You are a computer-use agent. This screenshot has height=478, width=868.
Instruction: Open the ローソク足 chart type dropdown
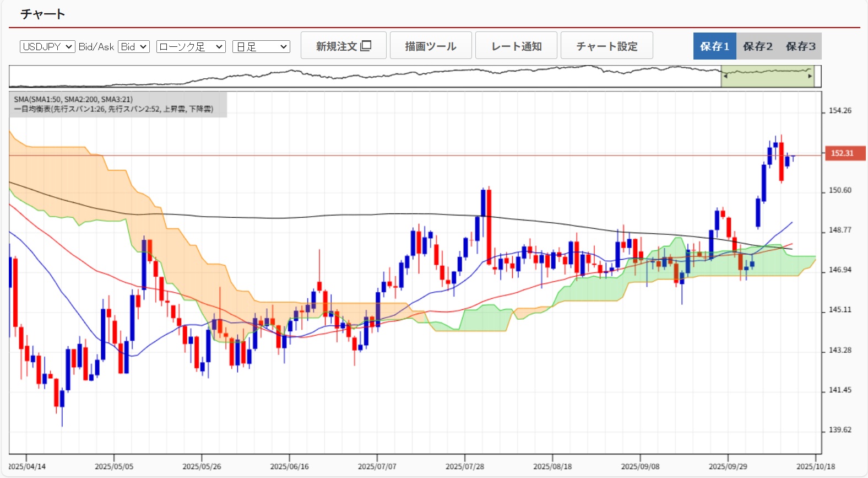coord(191,47)
